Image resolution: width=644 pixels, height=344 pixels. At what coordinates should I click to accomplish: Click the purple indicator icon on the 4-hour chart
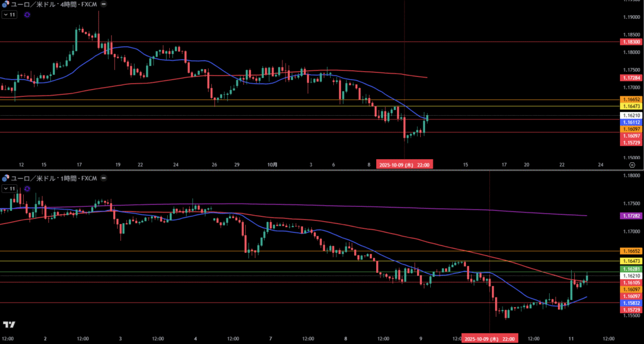click(27, 14)
